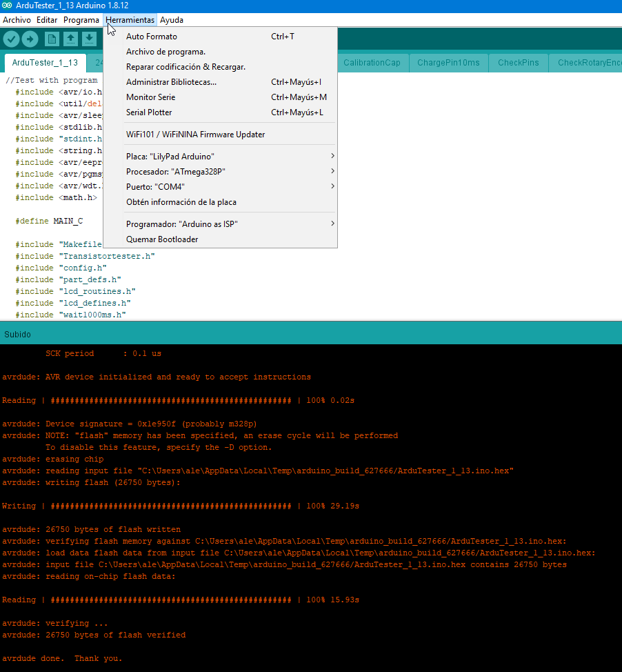Click the Writing progress bar line

(181, 506)
